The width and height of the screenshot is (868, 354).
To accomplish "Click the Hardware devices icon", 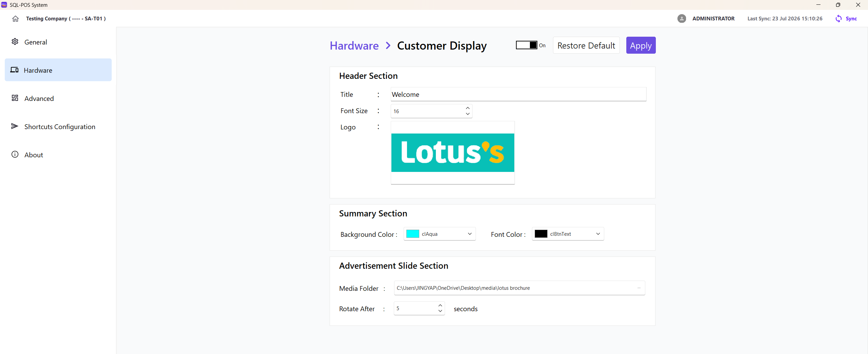I will (15, 70).
